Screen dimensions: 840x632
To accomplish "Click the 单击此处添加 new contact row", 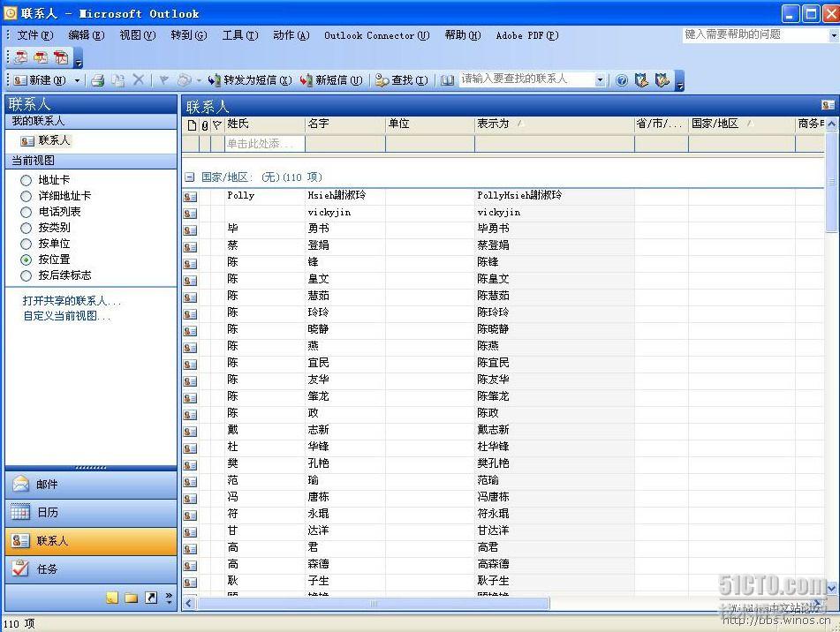I will coord(265,144).
